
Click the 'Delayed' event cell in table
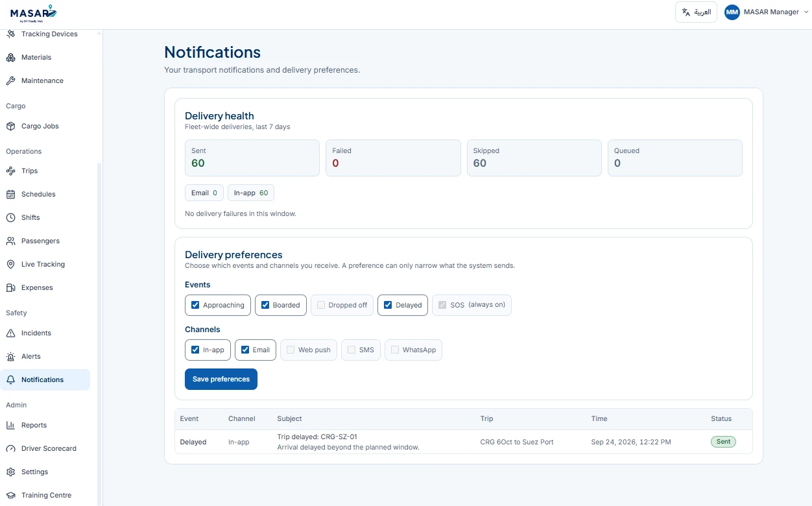tap(193, 442)
